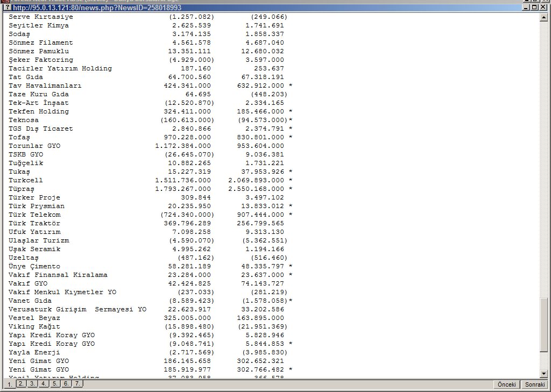Select Tüpraş value 2.550.168.000
Viewport: 551px width, 392px height.
[x=256, y=189]
